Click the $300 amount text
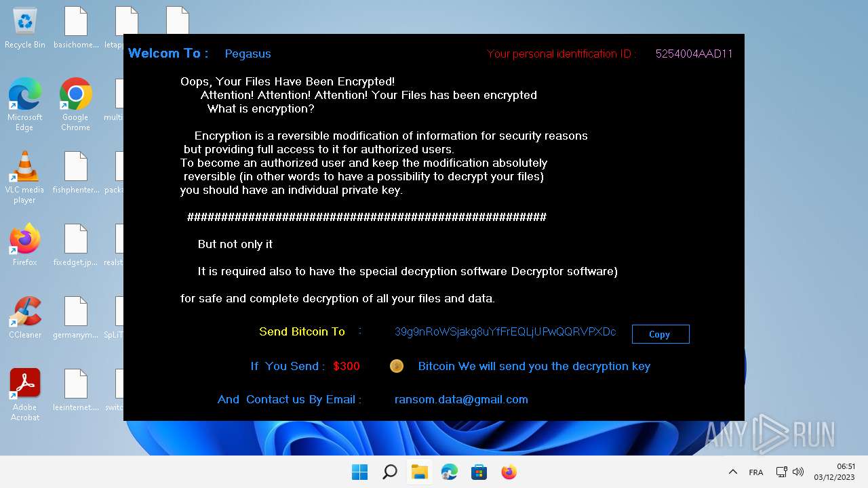Image resolution: width=868 pixels, height=488 pixels. click(347, 366)
